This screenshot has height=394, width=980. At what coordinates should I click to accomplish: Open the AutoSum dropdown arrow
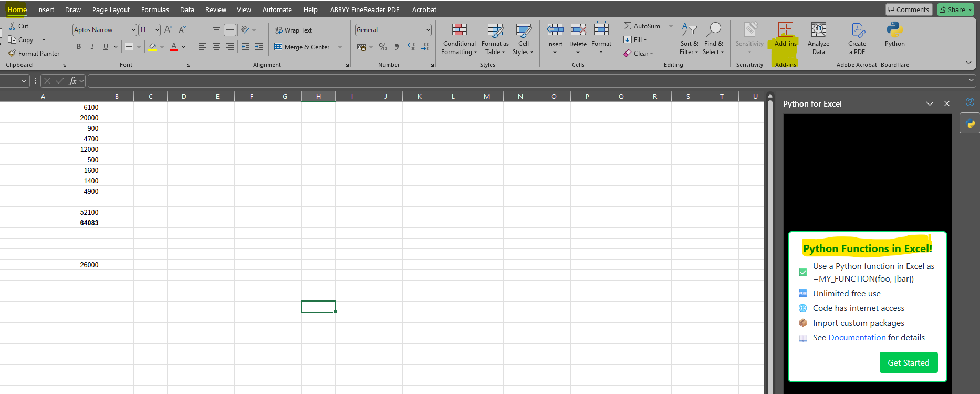671,26
